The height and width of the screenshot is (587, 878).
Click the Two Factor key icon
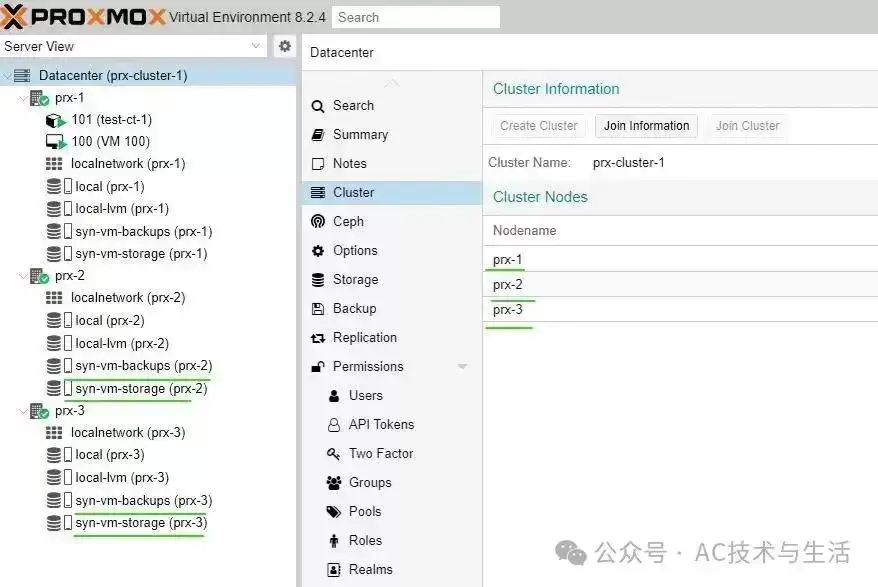[x=334, y=454]
